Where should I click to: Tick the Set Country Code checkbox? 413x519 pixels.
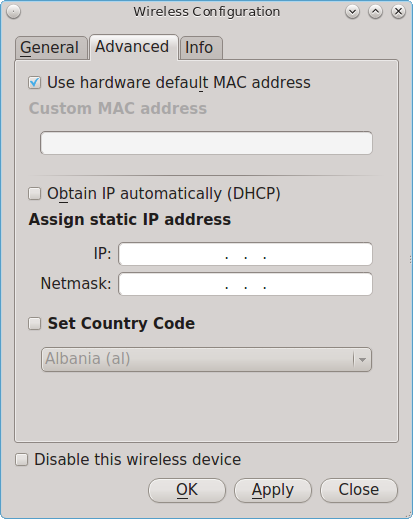pos(35,324)
